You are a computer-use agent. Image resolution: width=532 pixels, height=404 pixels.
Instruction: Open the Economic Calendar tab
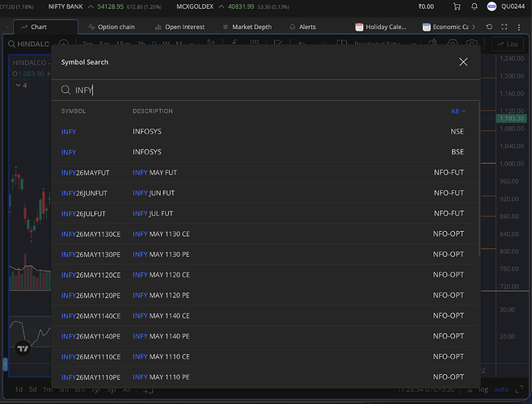(x=445, y=27)
